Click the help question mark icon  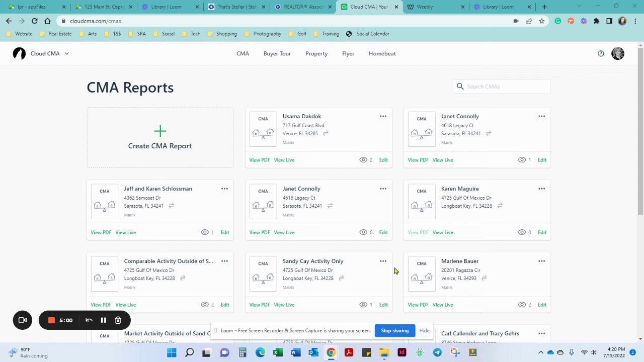(601, 53)
